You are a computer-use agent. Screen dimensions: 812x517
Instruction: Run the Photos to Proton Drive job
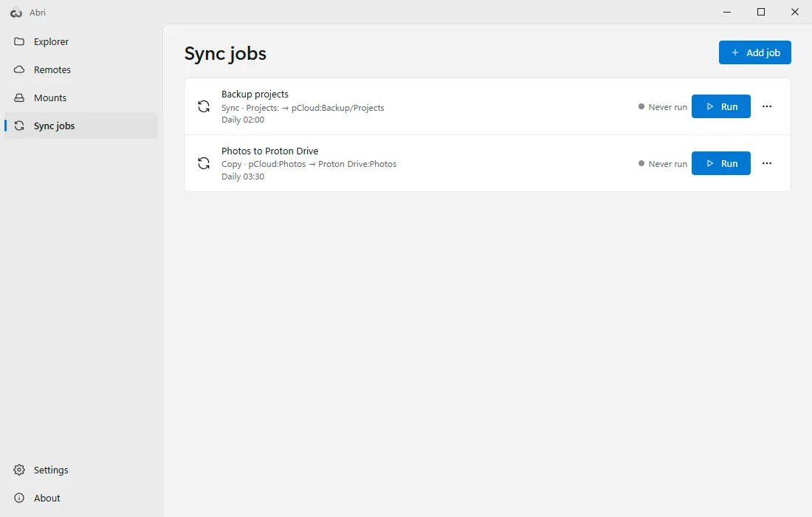(x=721, y=163)
